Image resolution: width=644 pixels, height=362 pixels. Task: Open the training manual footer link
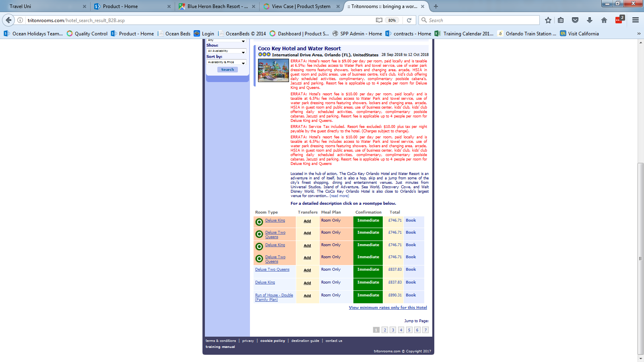(x=220, y=347)
